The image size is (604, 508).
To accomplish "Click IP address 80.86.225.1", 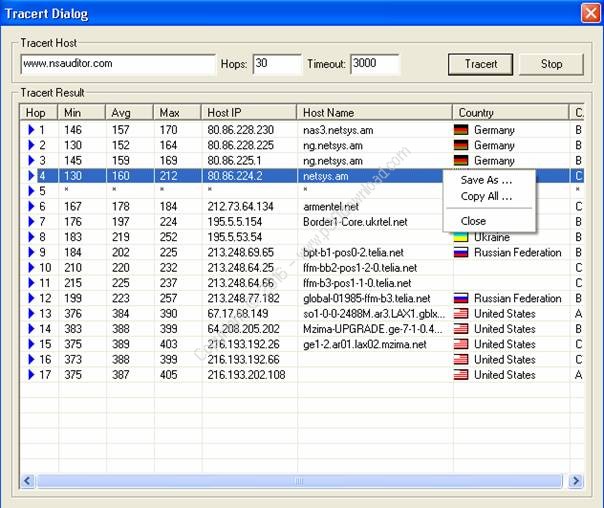I will click(234, 160).
